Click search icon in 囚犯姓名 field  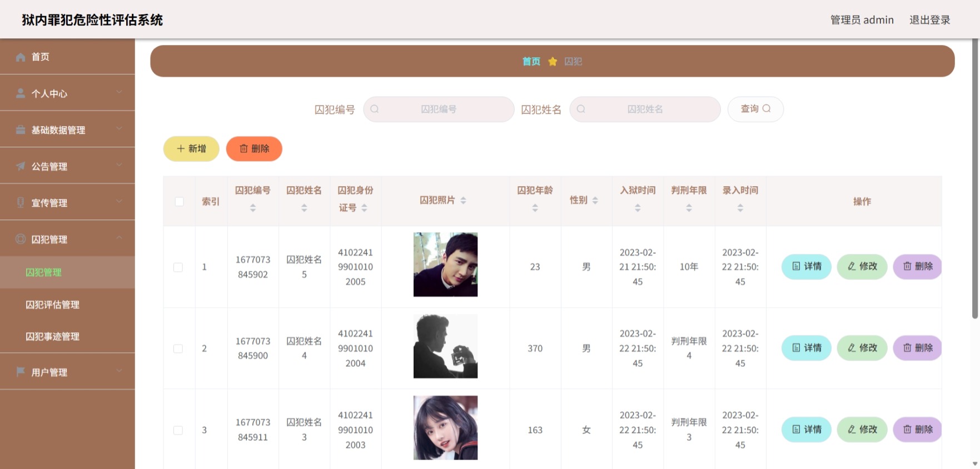(581, 109)
